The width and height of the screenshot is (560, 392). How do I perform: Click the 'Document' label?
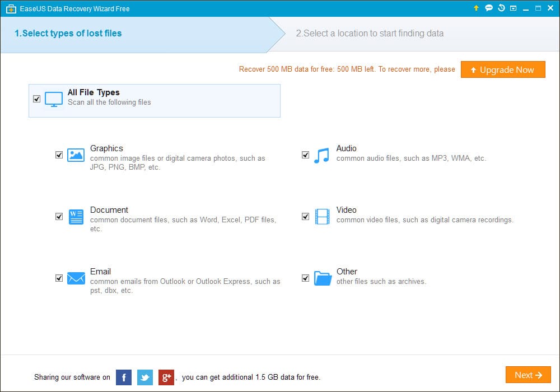(109, 210)
